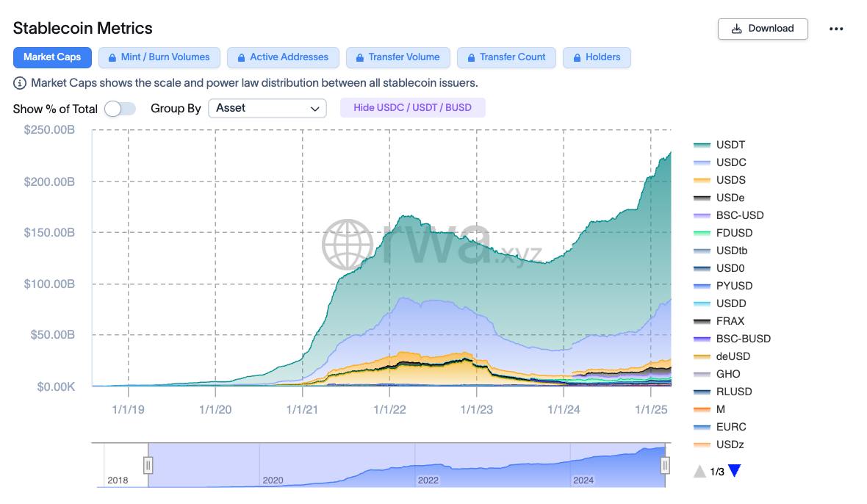Click the 1/1/19 x-axis date label
Image resolution: width=867 pixels, height=504 pixels.
pos(129,410)
